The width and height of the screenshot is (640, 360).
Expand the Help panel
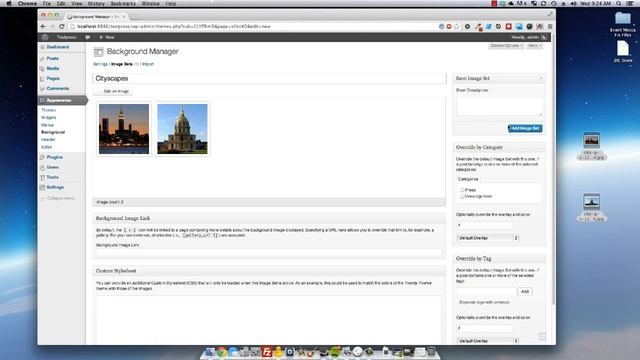click(x=534, y=46)
